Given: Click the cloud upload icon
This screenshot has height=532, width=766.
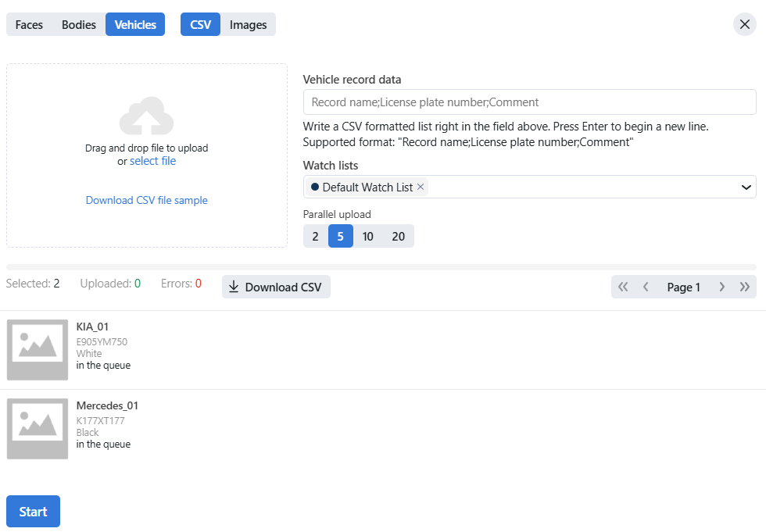Looking at the screenshot, I should coord(146,116).
